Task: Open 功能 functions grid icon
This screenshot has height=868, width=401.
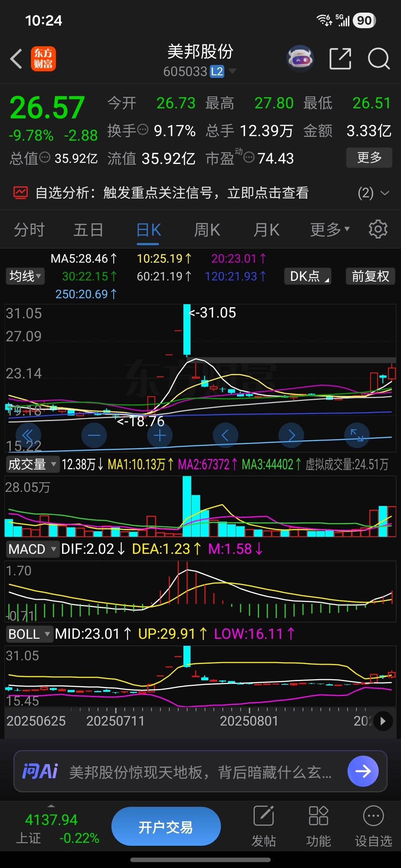Action: pyautogui.click(x=318, y=816)
